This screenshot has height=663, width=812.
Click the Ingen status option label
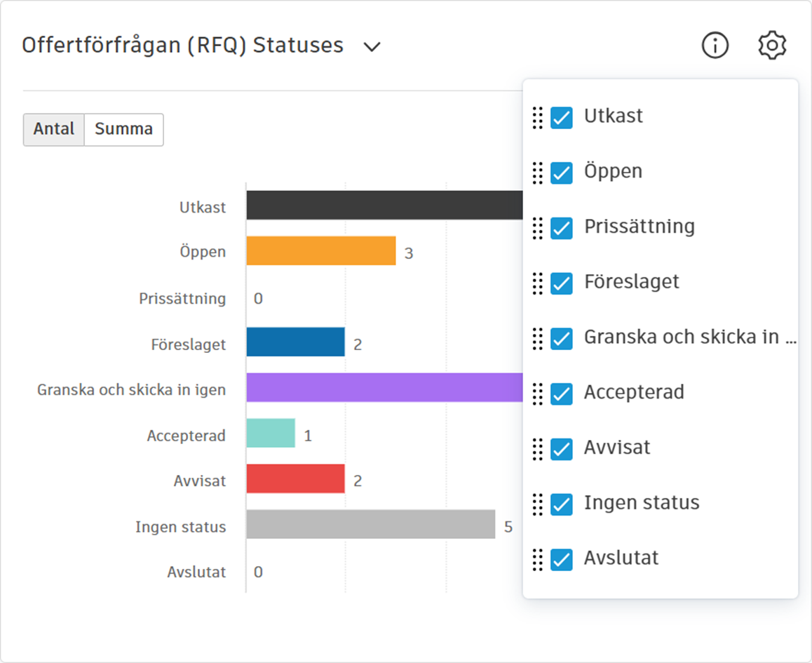642,503
